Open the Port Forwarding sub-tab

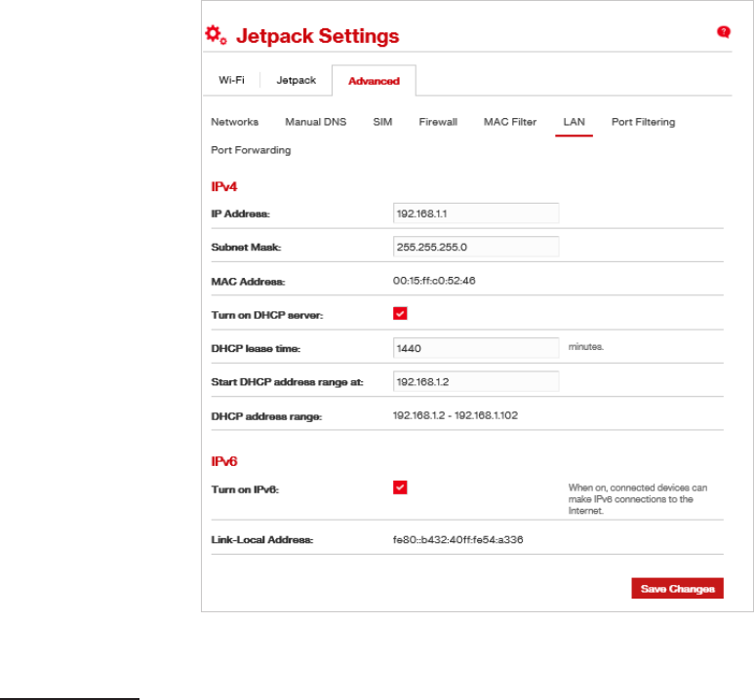(251, 150)
